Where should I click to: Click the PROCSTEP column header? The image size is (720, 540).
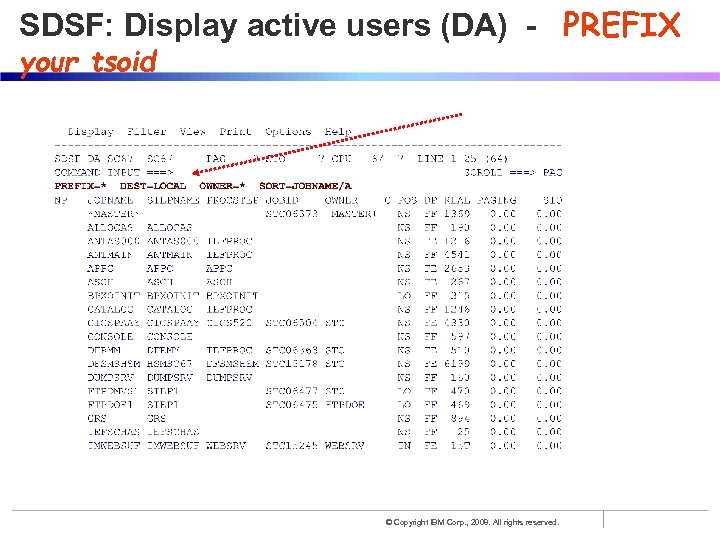233,200
